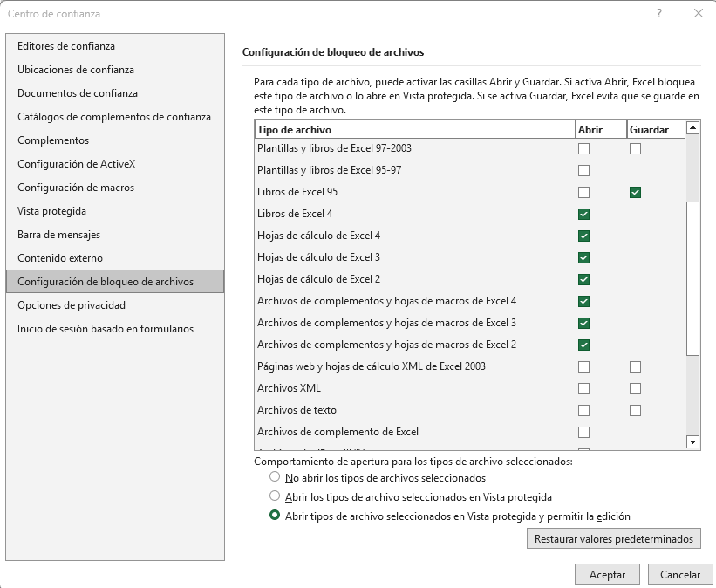Switch to Editores de confianza category
716x588 pixels.
click(66, 46)
